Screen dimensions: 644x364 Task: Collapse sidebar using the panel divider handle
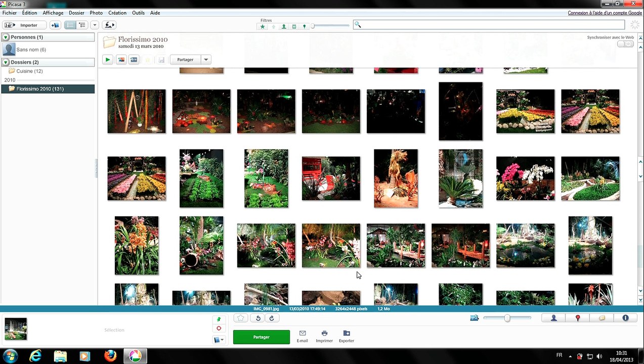[x=96, y=168]
